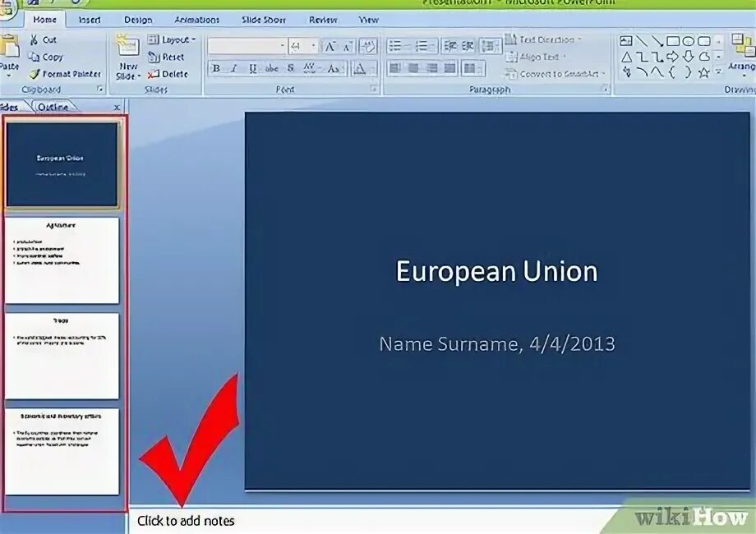756x534 pixels.
Task: Select the Left Brace shape
Action: [672, 73]
